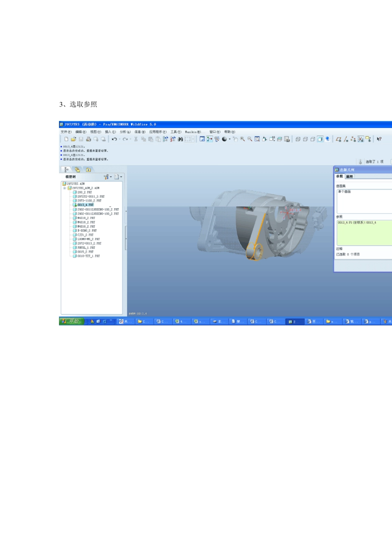Click the Print icon in toolbar
Screen dimensions: 392x555
click(88, 140)
